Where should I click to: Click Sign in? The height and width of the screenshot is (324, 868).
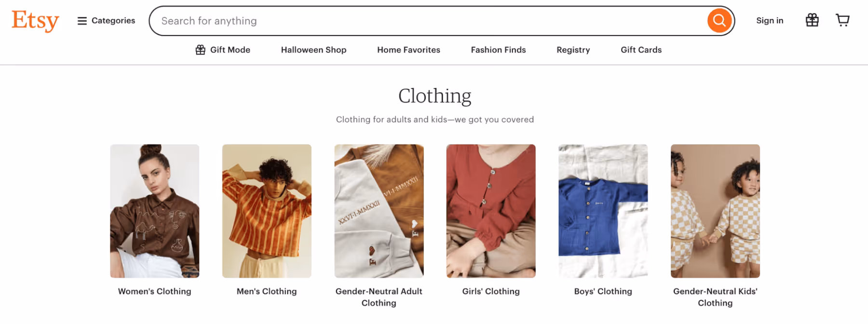(770, 21)
